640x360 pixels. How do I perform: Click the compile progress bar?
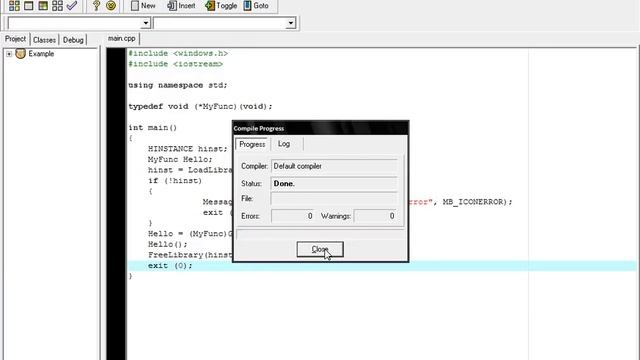[x=320, y=234]
